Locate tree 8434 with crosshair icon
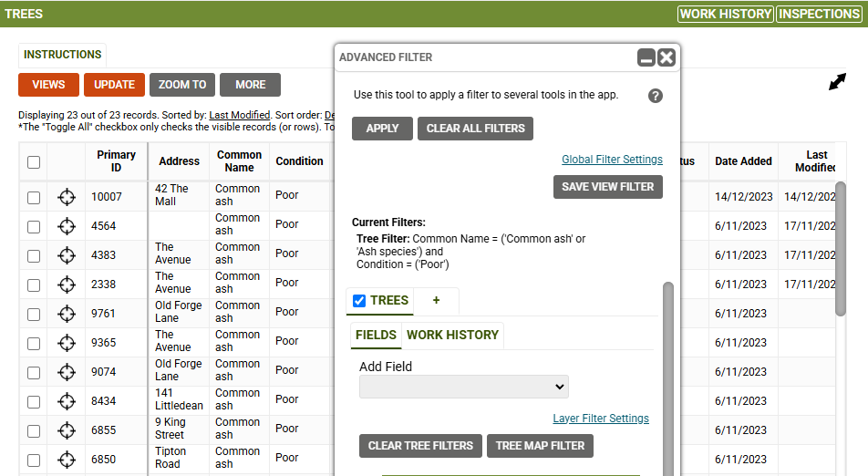Image resolution: width=868 pixels, height=476 pixels. [x=67, y=401]
